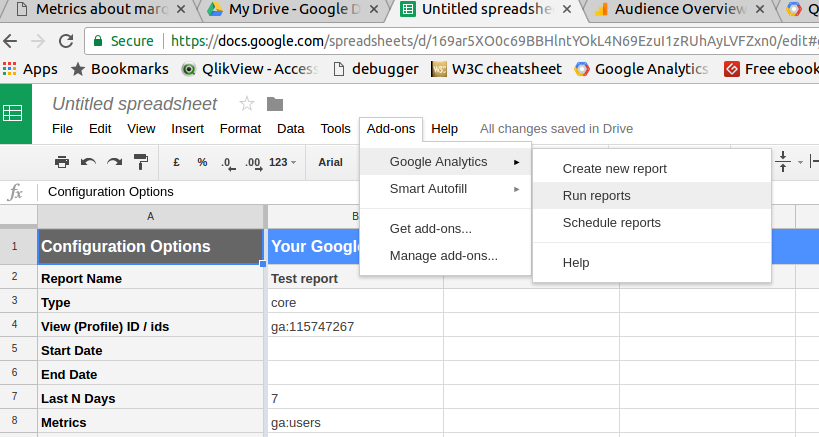819x437 pixels.
Task: Close the Add-ons menu
Action: coord(391,128)
